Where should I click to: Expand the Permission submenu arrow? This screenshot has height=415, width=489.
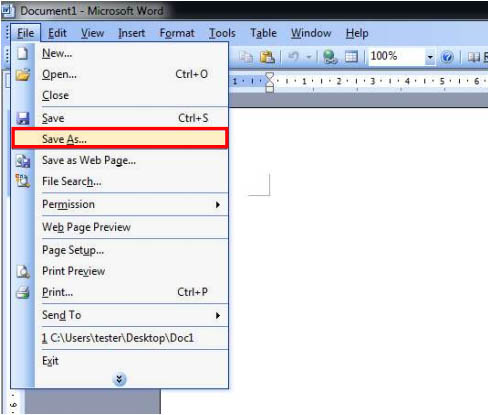218,204
